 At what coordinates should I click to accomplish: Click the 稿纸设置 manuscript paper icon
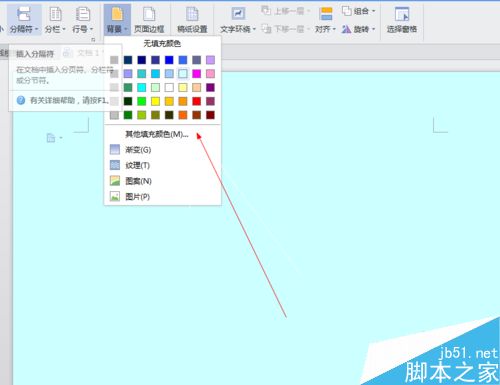192,14
